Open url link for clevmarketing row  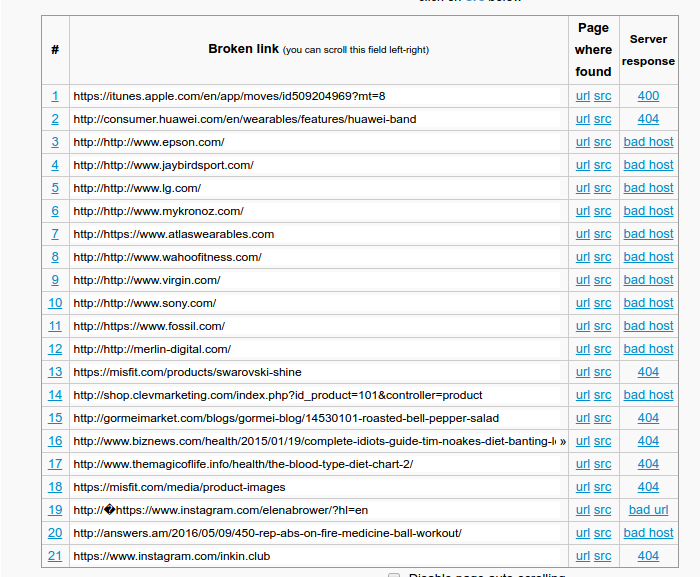[x=583, y=395]
